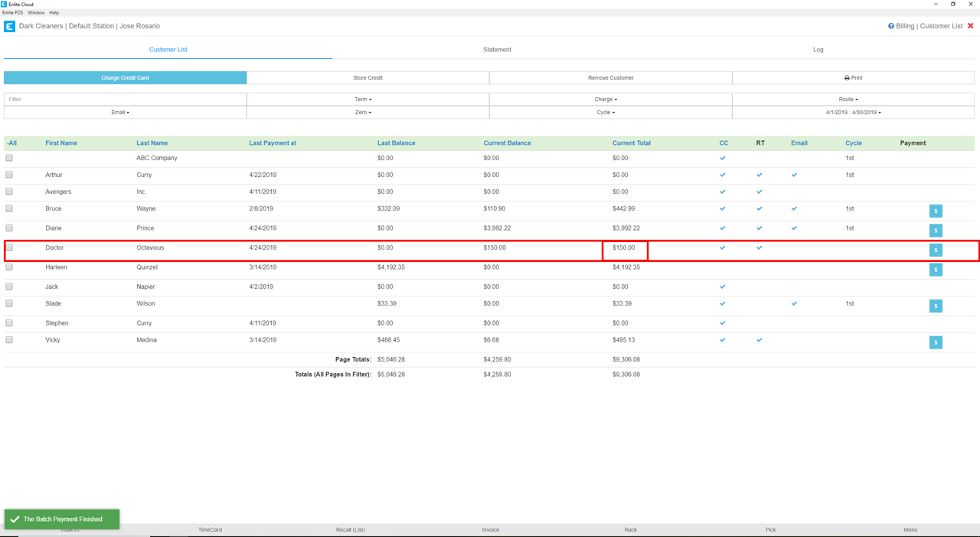The image size is (980, 537).
Task: Click CC checkmark in Jack Napier row
Action: coord(723,287)
